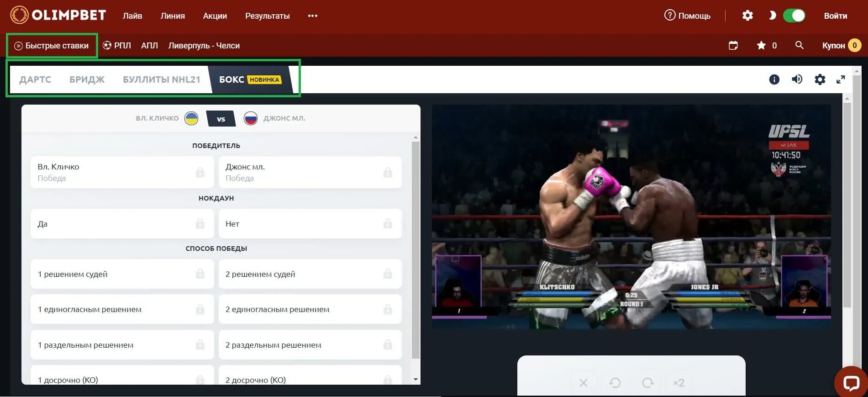Screen dimensions: 868x397
Task: Choose нокдаун Нет option
Action: click(x=310, y=224)
